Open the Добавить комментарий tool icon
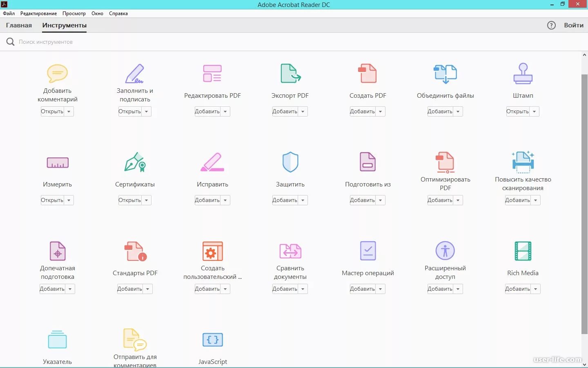The height and width of the screenshot is (368, 588). coord(58,74)
